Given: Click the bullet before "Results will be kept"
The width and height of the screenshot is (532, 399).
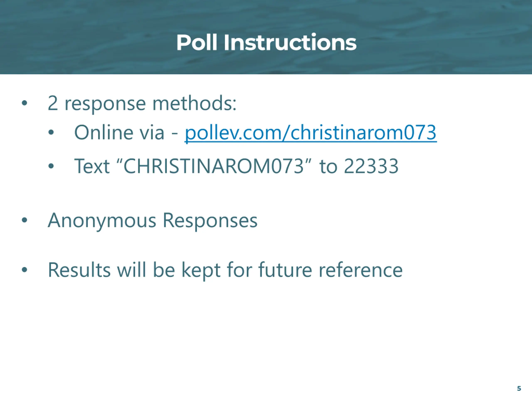Looking at the screenshot, I should [24, 270].
